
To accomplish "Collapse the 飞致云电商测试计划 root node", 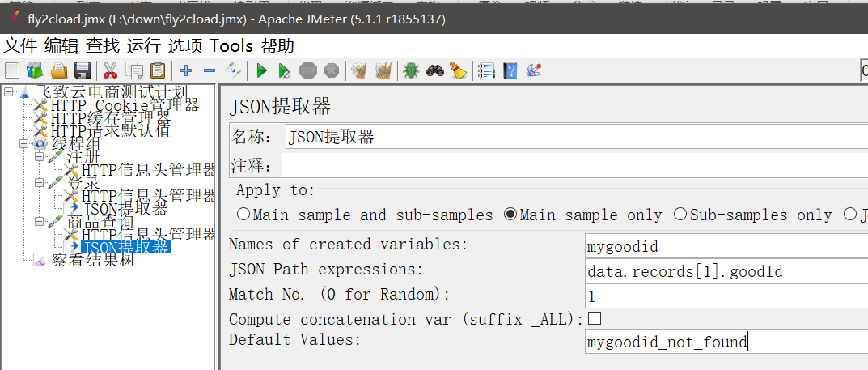I will coord(8,92).
